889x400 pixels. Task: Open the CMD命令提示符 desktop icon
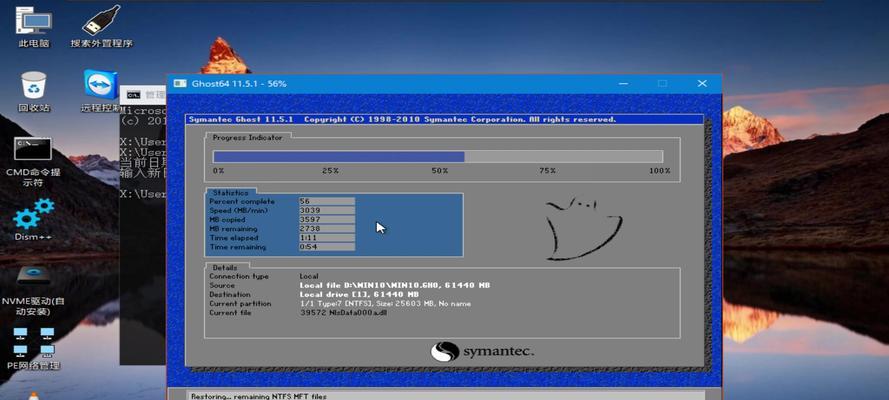[33, 161]
